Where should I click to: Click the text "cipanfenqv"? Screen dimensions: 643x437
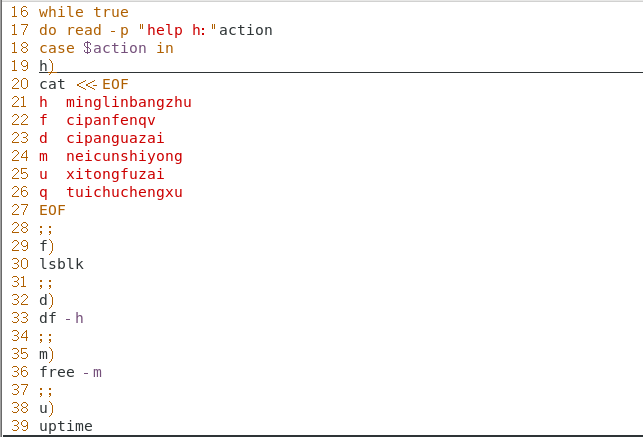click(x=111, y=120)
